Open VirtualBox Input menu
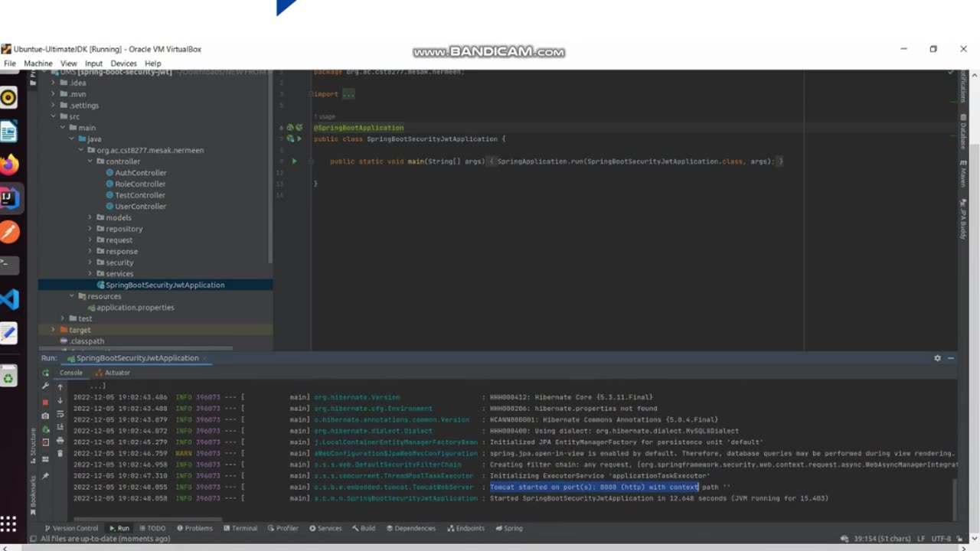The width and height of the screenshot is (980, 551). pyautogui.click(x=93, y=64)
